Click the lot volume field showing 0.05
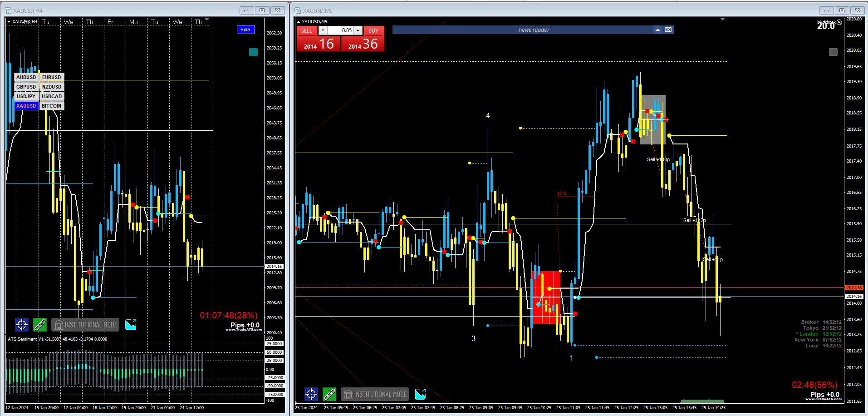 pos(341,30)
